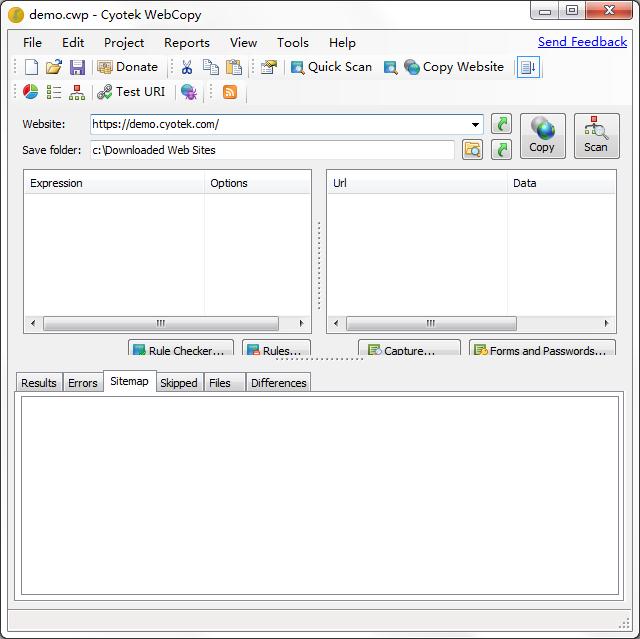
Task: Open the Reports menu
Action: tap(187, 42)
